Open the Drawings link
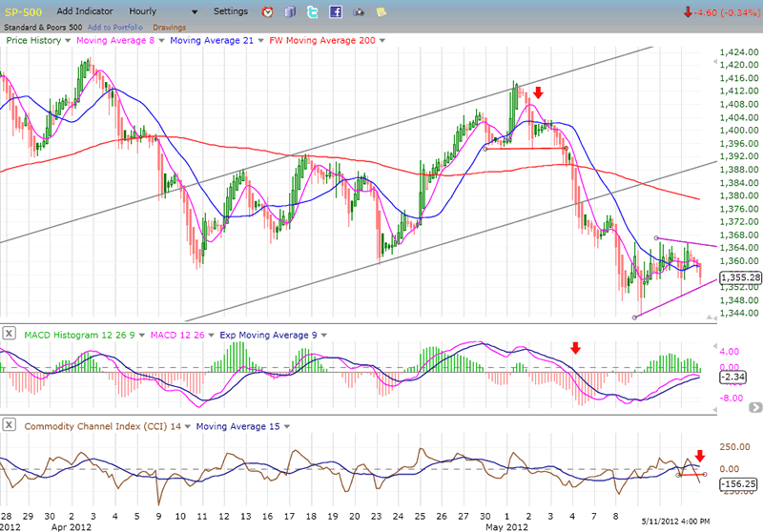This screenshot has height=532, width=763. [170, 28]
